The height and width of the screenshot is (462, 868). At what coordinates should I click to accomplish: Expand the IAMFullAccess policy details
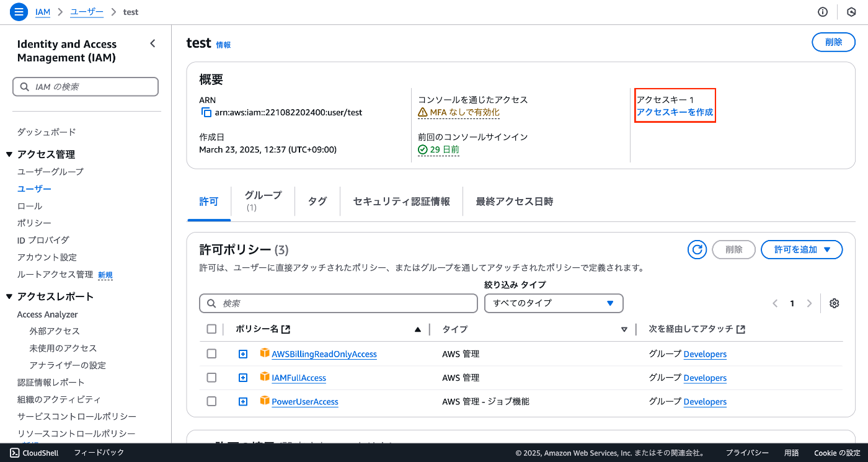click(x=243, y=378)
